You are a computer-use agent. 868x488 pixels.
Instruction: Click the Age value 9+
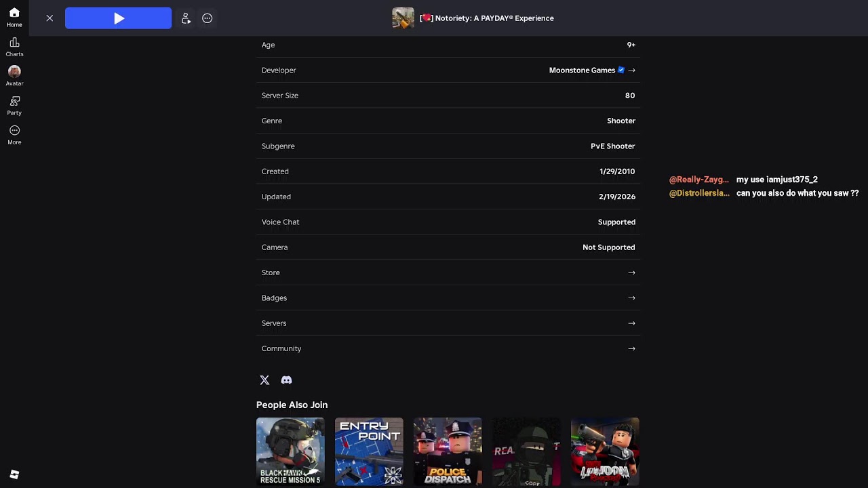pyautogui.click(x=631, y=45)
